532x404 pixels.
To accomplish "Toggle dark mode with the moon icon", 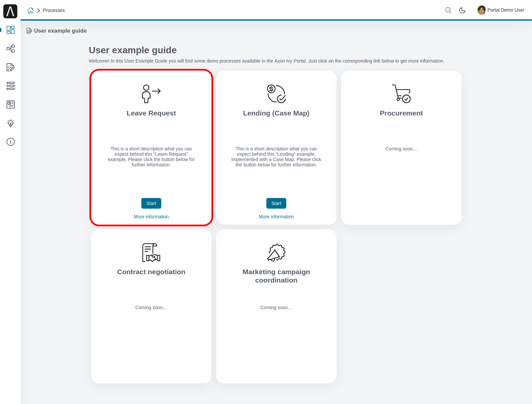I will (x=462, y=10).
